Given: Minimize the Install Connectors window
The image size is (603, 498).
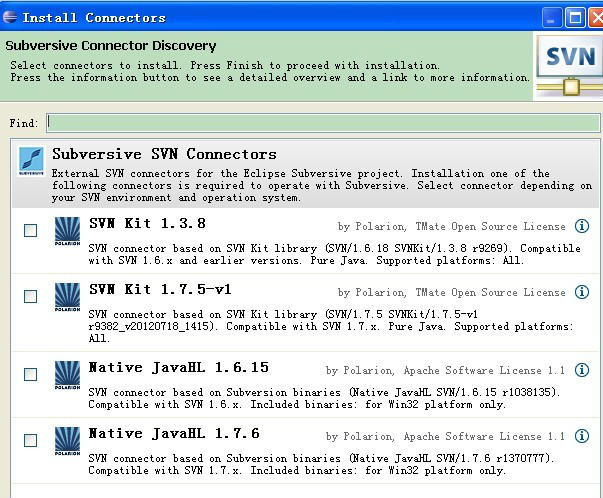Looking at the screenshot, I should point(551,18).
